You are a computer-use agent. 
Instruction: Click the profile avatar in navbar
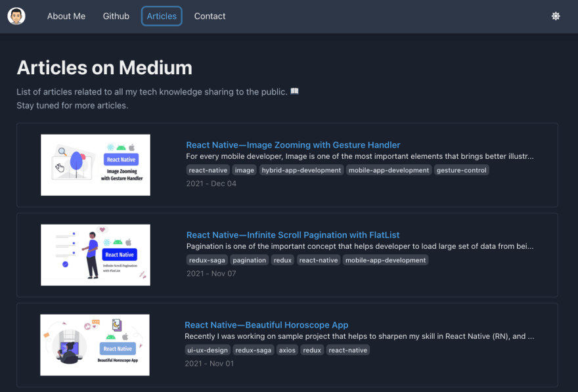coord(16,16)
